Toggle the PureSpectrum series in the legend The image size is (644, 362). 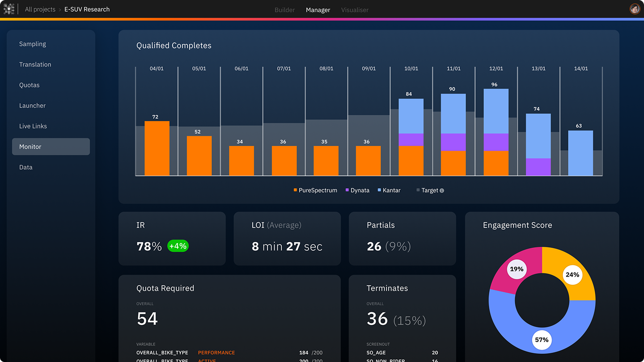pyautogui.click(x=315, y=190)
